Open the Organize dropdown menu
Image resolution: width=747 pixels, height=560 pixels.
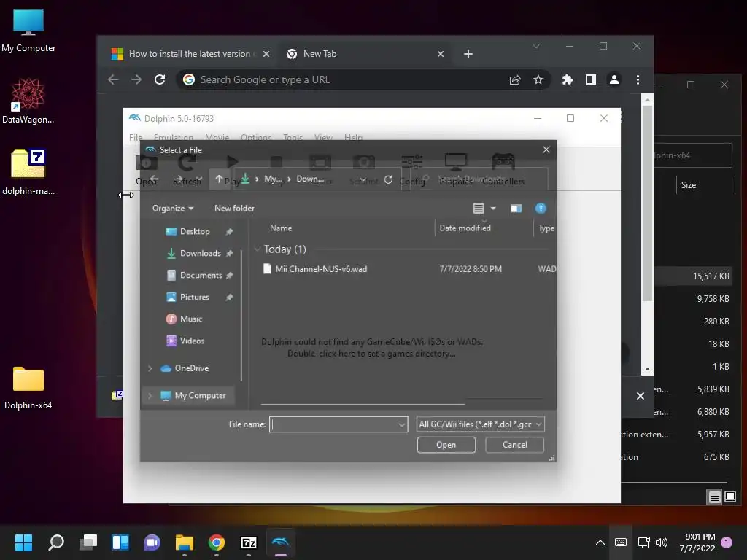point(172,208)
